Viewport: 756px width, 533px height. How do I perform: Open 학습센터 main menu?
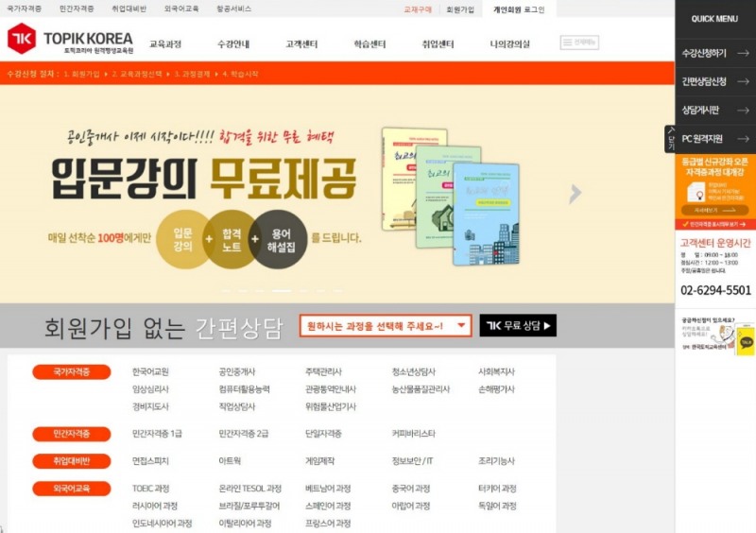click(369, 43)
